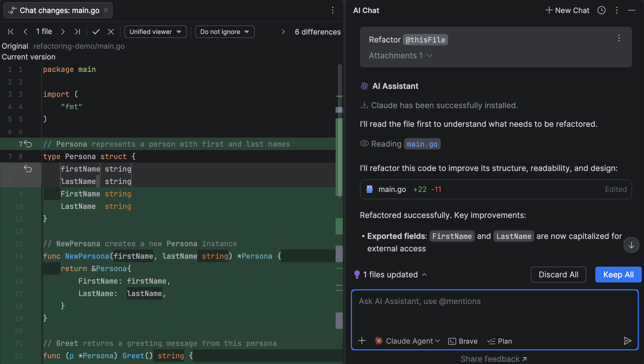Image resolution: width=644 pixels, height=364 pixels.
Task: Toggle Plan mode in the chat input
Action: 500,341
